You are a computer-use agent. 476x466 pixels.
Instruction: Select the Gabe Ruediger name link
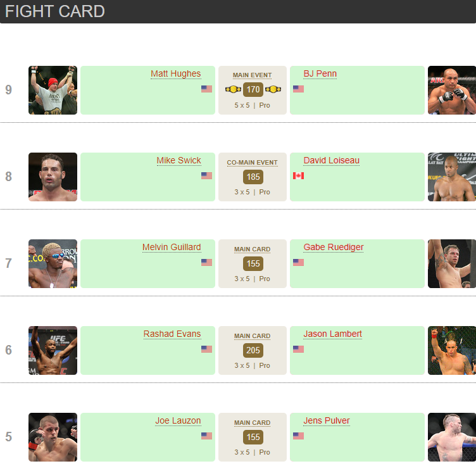[x=334, y=248]
